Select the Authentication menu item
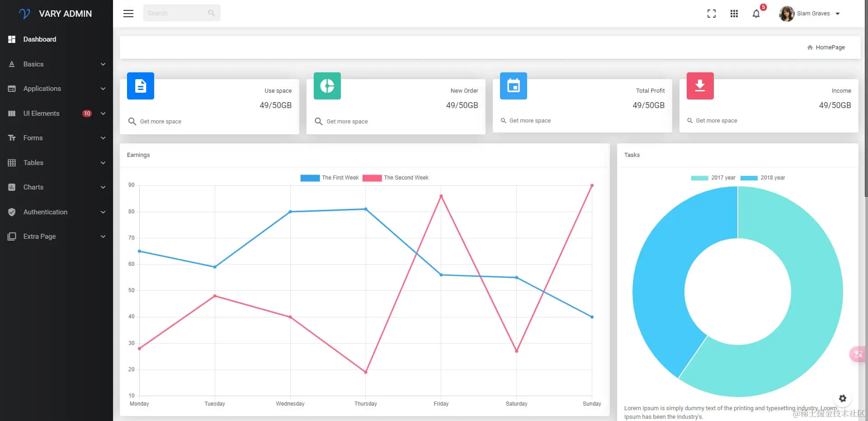This screenshot has height=421, width=868. click(57, 212)
